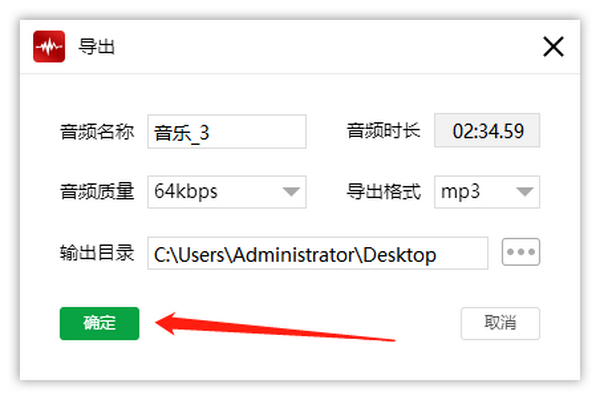
Task: Click the red audio waveform app logo
Action: click(49, 46)
